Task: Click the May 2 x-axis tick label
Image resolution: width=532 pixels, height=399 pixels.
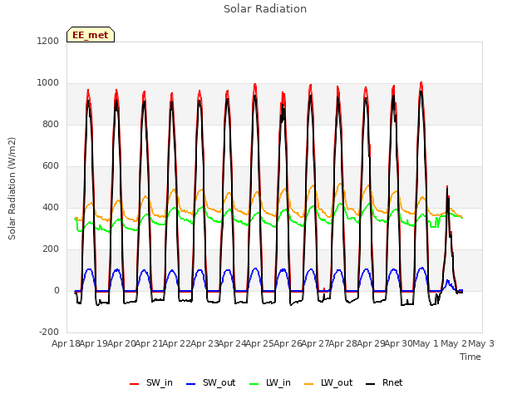Action: 454,343
